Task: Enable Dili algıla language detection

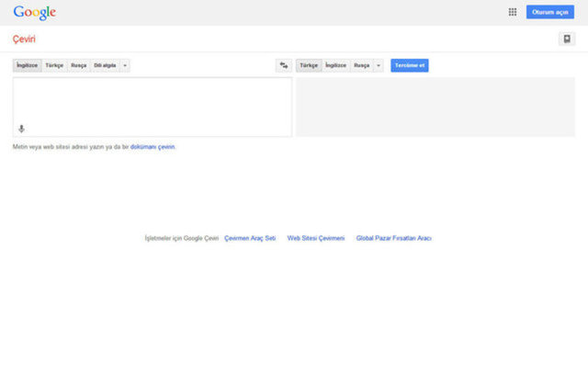Action: tap(105, 65)
